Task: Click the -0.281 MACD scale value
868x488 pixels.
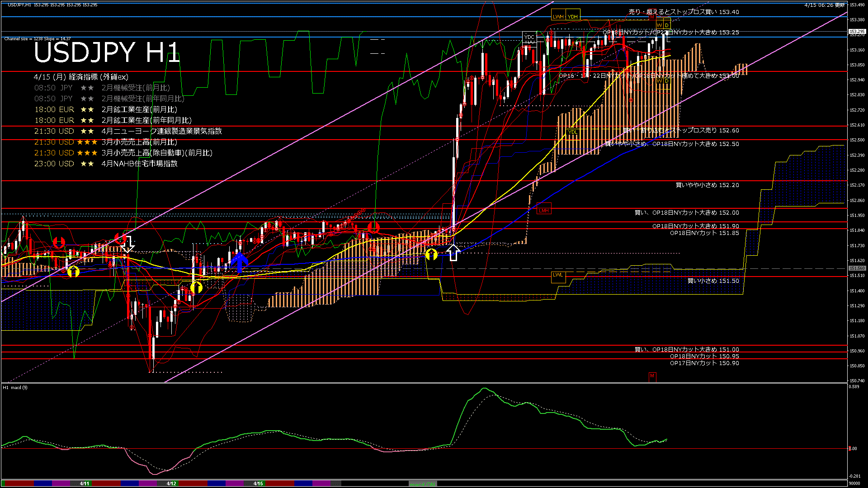Action: (854, 476)
